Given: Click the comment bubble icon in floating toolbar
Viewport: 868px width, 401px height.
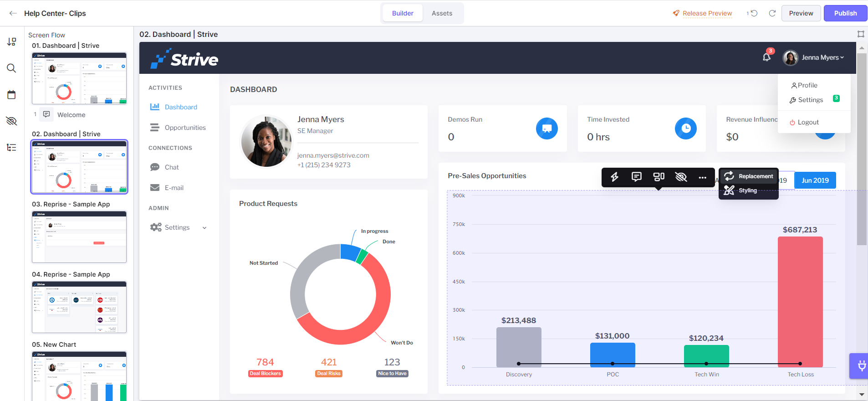Looking at the screenshot, I should 637,177.
